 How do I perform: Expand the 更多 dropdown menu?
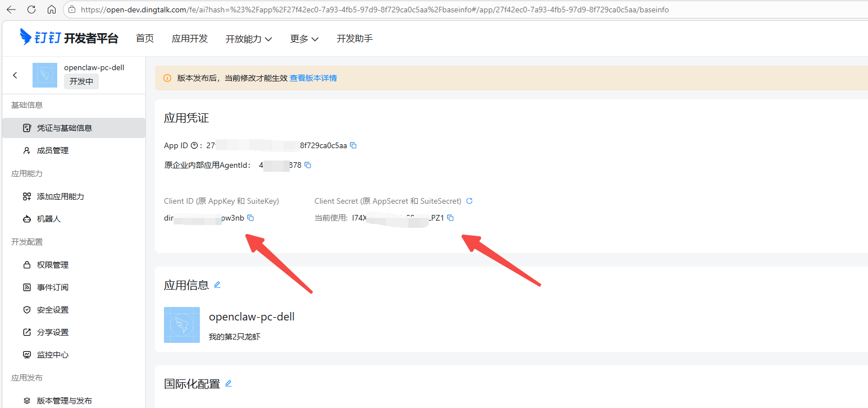point(304,39)
